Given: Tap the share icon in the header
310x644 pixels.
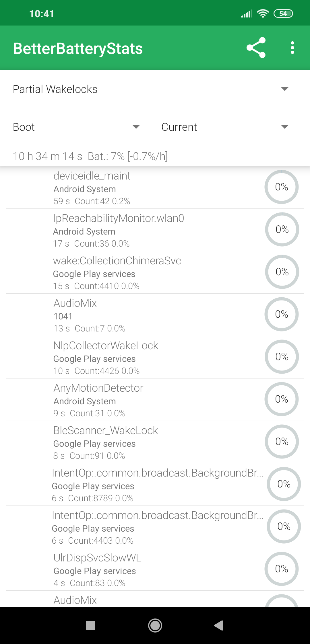Looking at the screenshot, I should pyautogui.click(x=256, y=48).
